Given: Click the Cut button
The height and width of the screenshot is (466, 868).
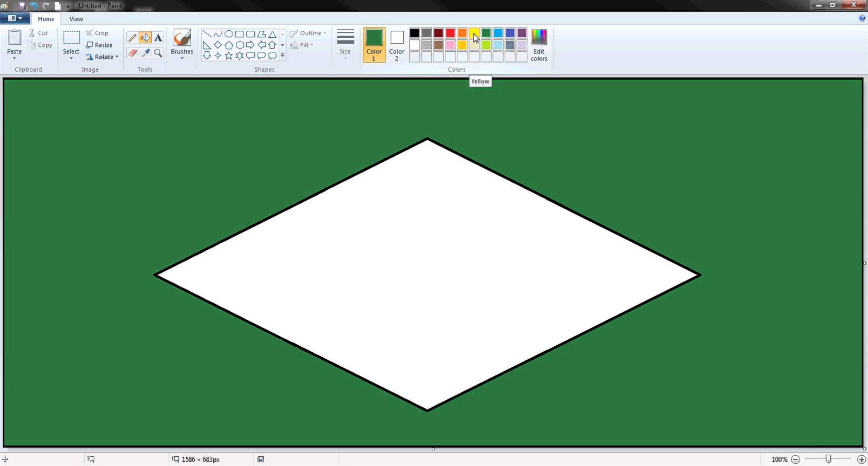Looking at the screenshot, I should (39, 33).
